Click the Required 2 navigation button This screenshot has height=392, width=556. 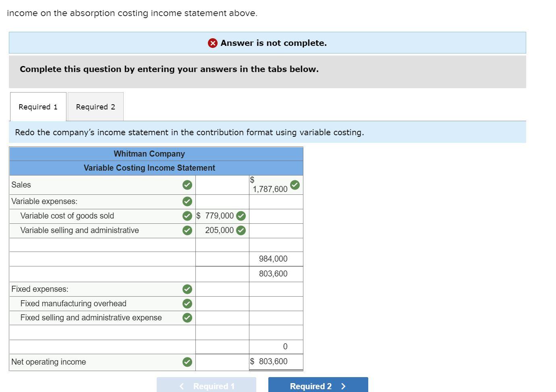click(318, 386)
